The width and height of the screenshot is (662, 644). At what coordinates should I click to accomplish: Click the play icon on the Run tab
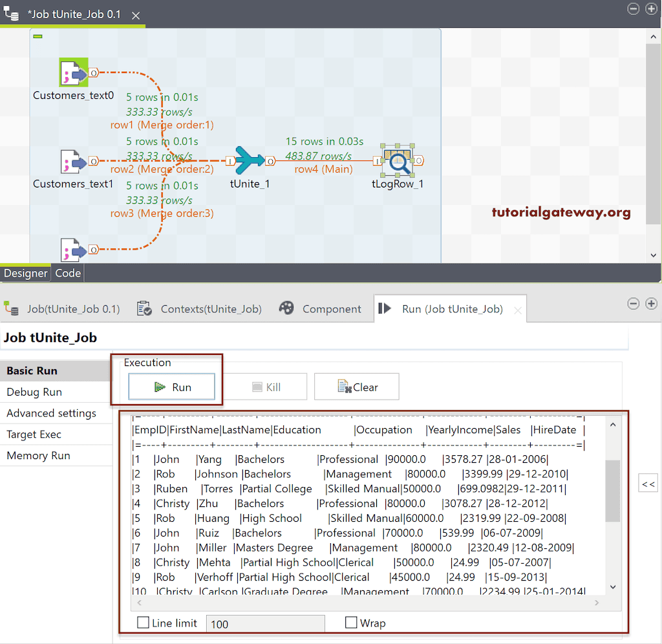385,308
